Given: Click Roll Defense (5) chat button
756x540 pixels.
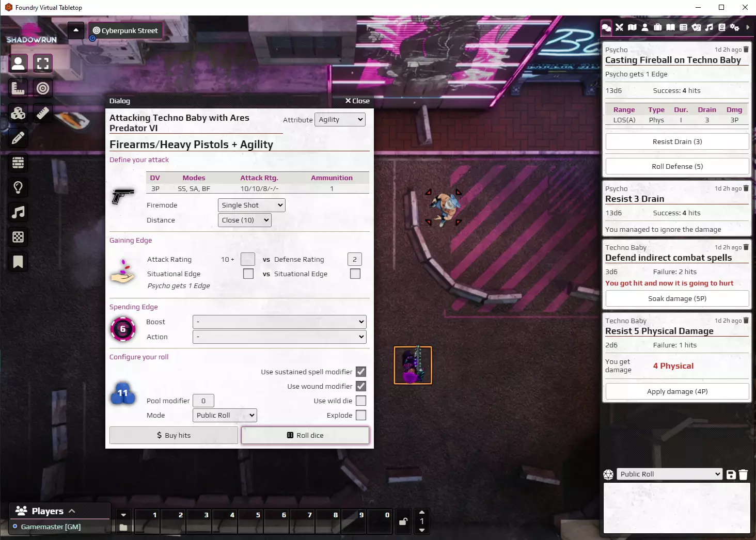Looking at the screenshot, I should pyautogui.click(x=677, y=166).
